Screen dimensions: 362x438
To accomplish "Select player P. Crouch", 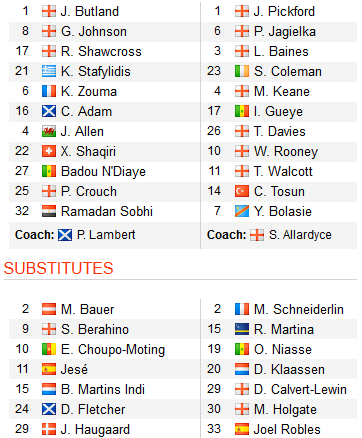I will coord(89,191).
